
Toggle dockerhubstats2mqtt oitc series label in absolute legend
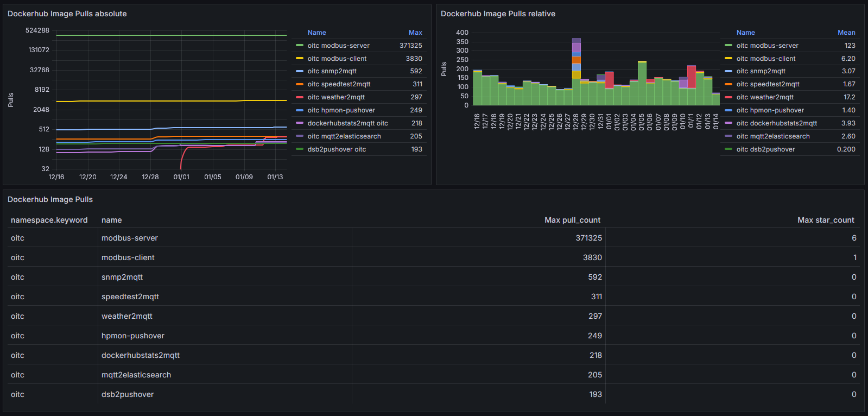348,123
